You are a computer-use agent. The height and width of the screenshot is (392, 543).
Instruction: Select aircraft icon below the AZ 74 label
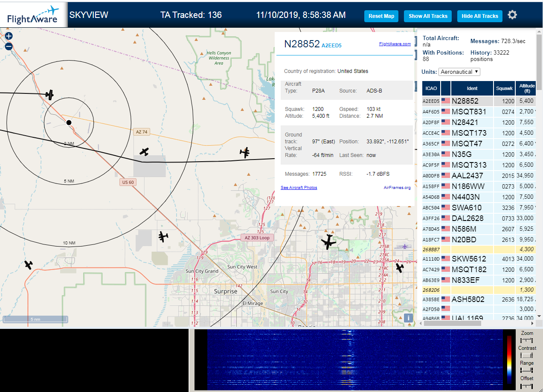pos(145,151)
